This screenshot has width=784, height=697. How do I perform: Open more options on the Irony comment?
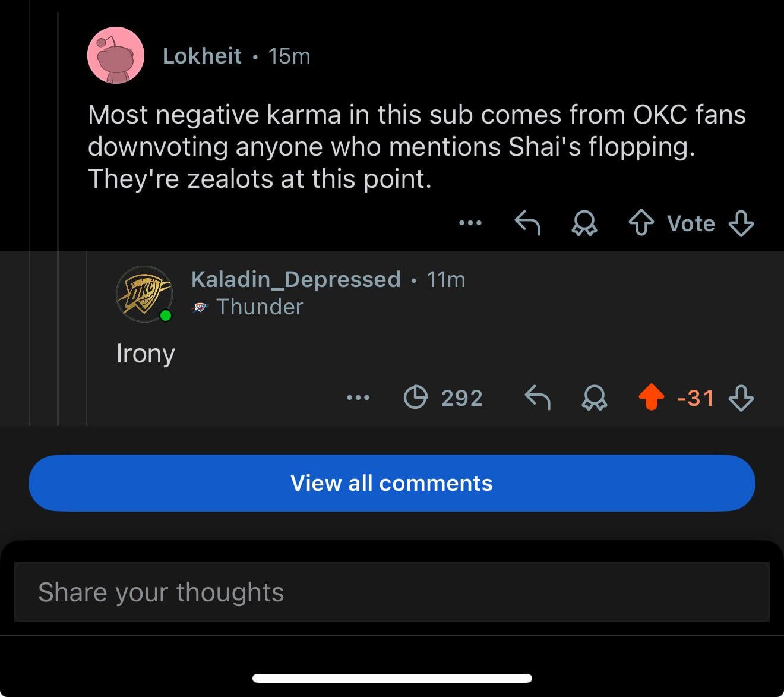pyautogui.click(x=358, y=398)
